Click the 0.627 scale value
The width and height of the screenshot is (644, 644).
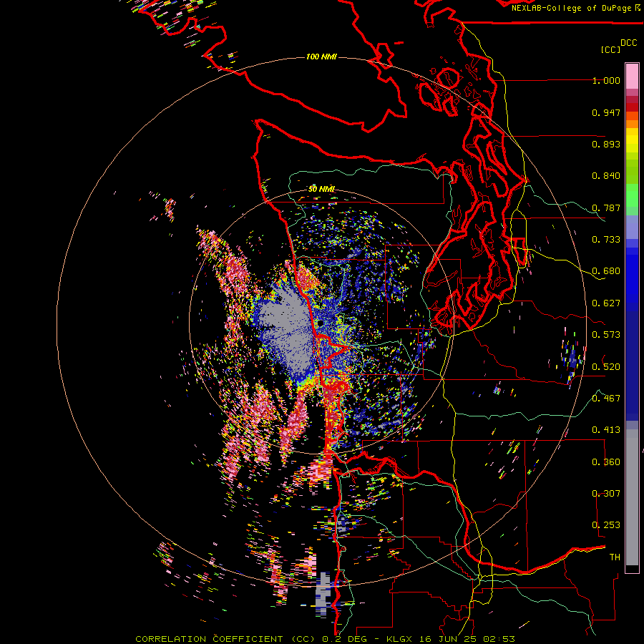tap(606, 303)
